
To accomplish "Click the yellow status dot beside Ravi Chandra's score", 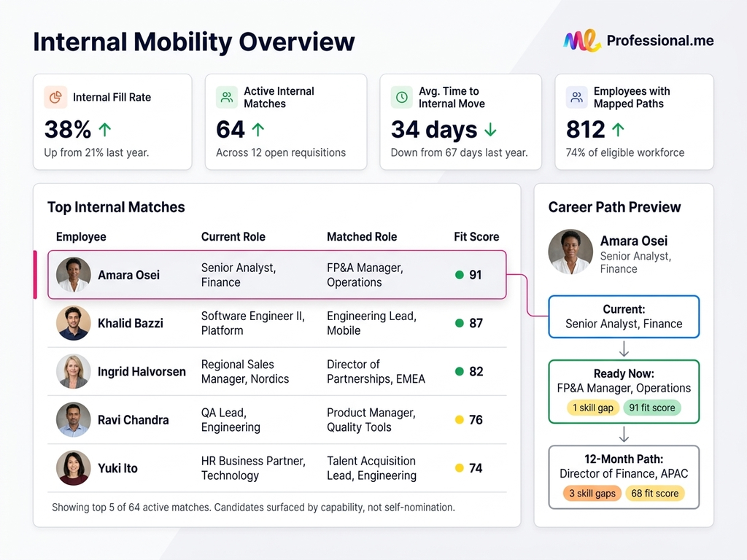I will 460,420.
